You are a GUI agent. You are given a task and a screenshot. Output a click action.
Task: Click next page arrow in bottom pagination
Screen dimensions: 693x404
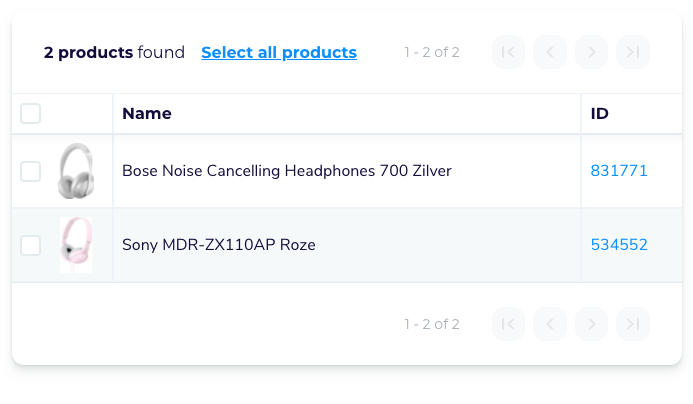pyautogui.click(x=592, y=324)
